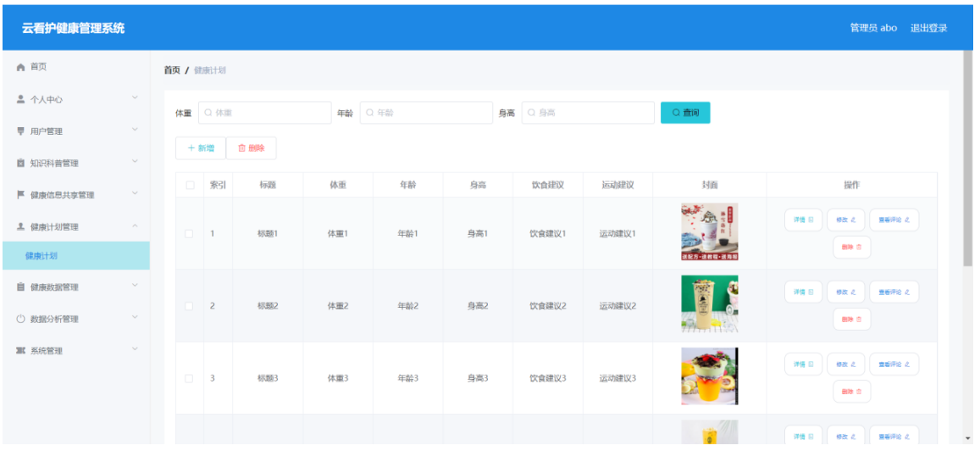Viewport: 980px width, 451px height.
Task: Click the cover thumbnail in row 标题3
Action: pos(709,376)
